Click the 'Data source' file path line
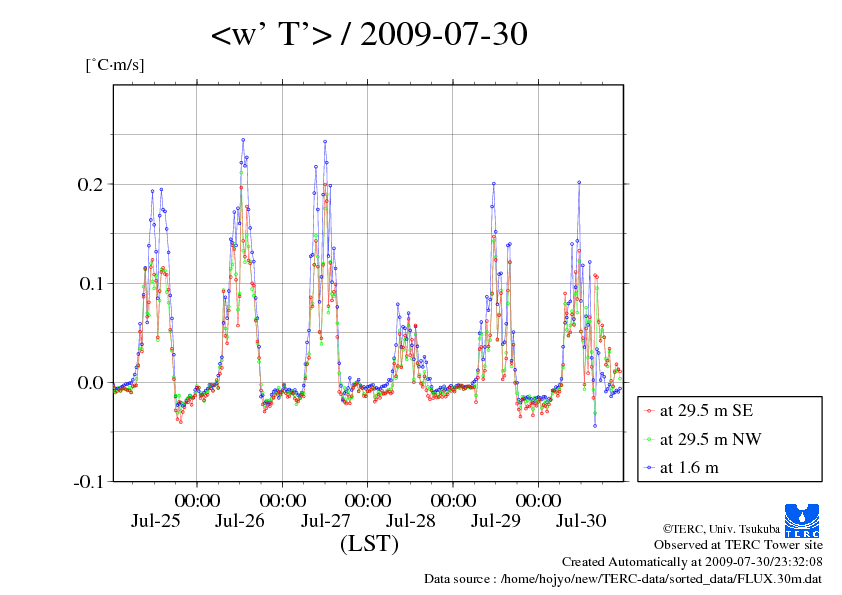 tap(623, 579)
